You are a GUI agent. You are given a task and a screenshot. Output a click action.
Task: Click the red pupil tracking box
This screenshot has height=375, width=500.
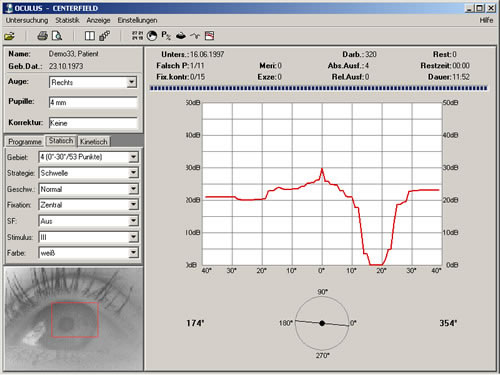pyautogui.click(x=75, y=320)
